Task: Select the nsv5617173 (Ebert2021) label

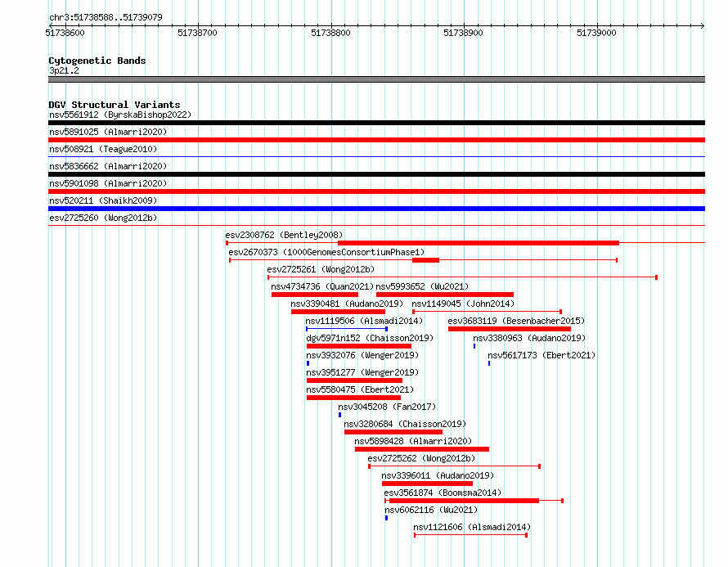Action: 542,355
